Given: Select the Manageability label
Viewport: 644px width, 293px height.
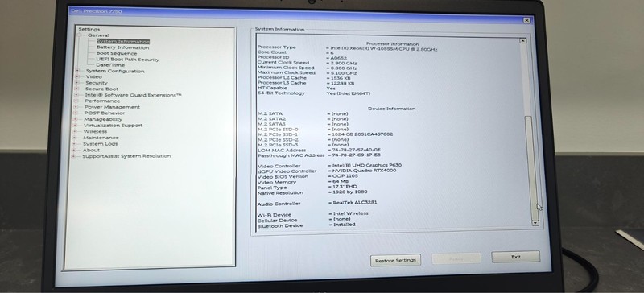Looking at the screenshot, I should [x=103, y=119].
